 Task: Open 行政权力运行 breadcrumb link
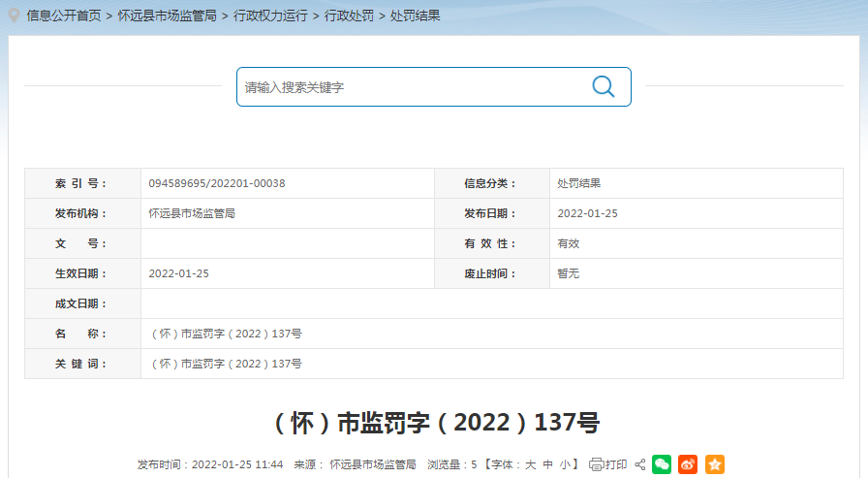pos(270,16)
